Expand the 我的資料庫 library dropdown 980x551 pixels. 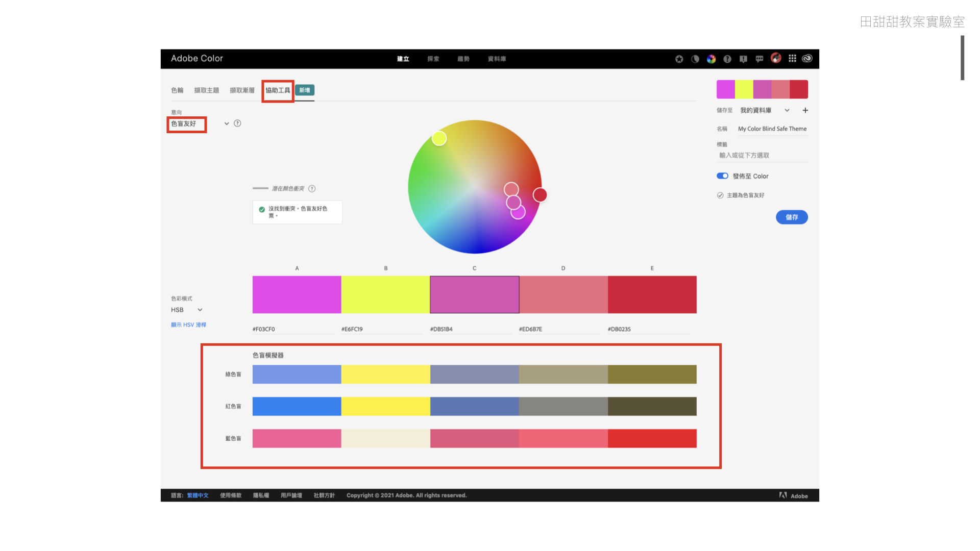(x=787, y=111)
